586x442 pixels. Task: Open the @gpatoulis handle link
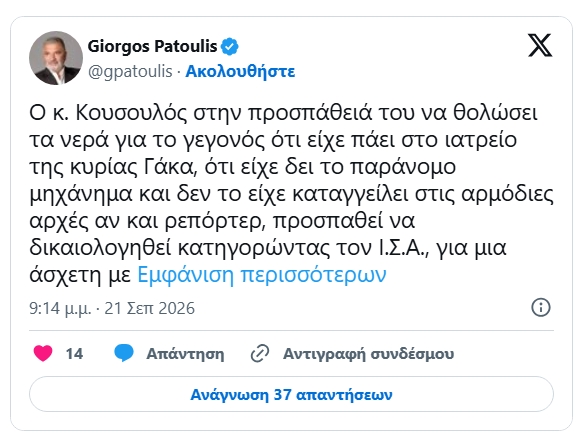tap(130, 71)
